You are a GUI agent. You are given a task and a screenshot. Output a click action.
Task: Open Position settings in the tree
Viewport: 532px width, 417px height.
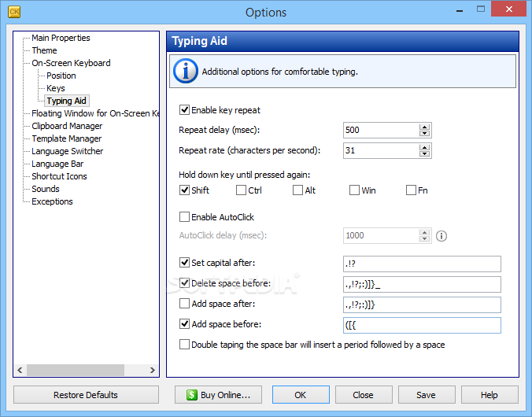click(x=61, y=76)
